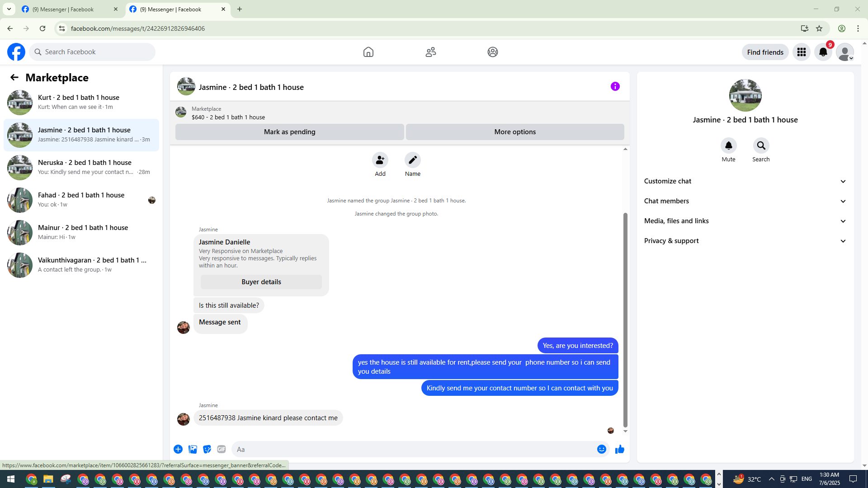
Task: Click the Add people icon
Action: [380, 160]
